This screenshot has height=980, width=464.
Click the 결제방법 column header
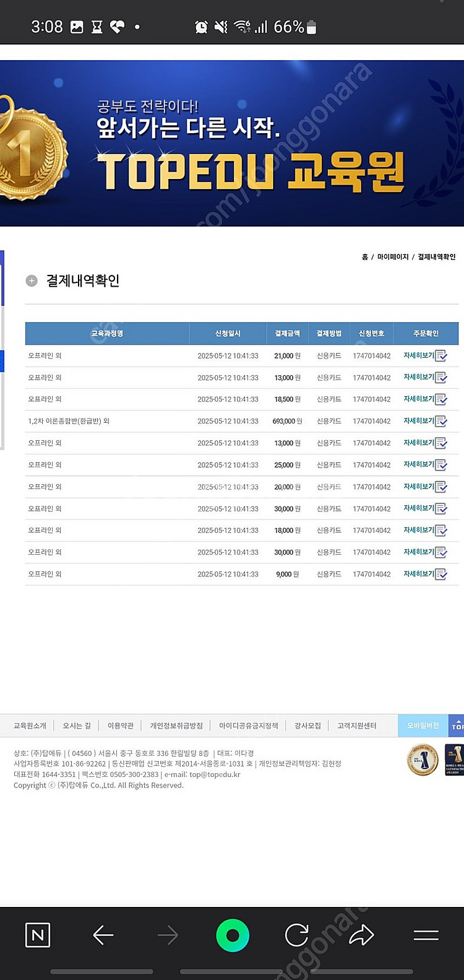(x=329, y=334)
